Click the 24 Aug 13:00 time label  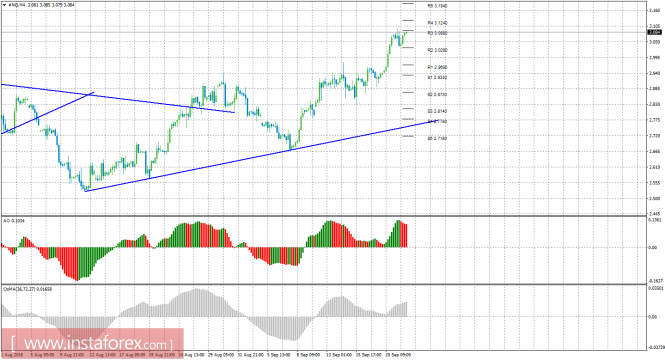(x=191, y=354)
